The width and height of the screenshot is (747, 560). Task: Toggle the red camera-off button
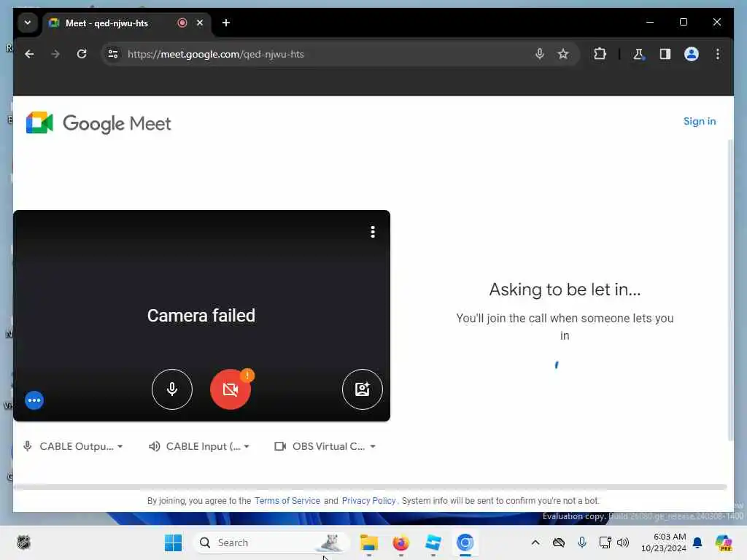point(230,389)
